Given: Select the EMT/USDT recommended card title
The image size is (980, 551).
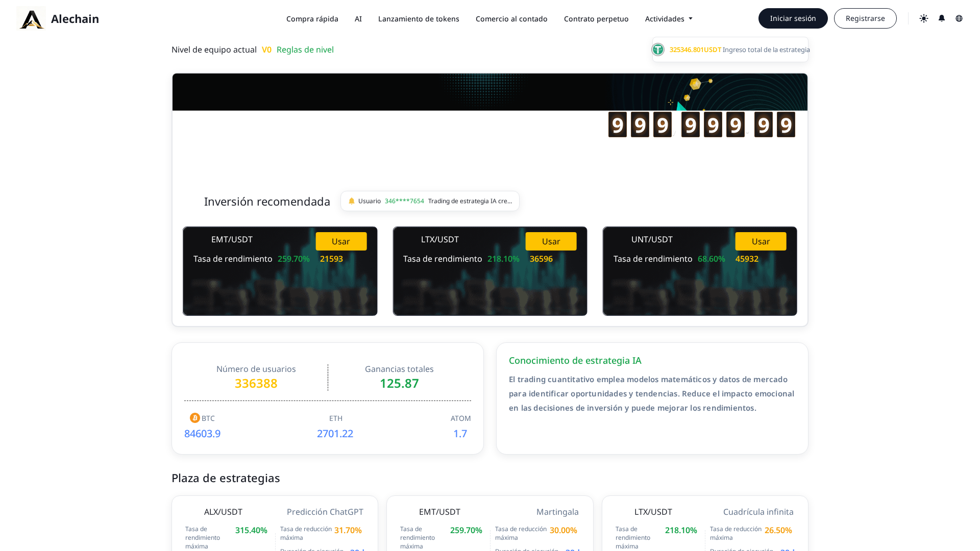Looking at the screenshot, I should 232,239.
